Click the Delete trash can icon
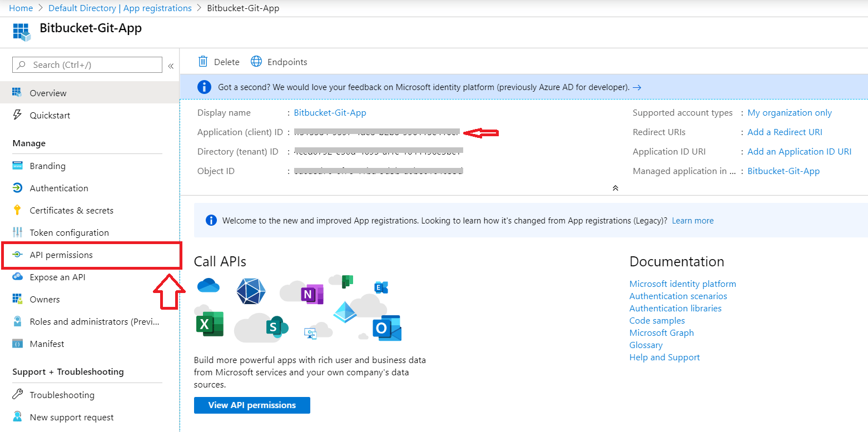868x432 pixels. coord(203,62)
